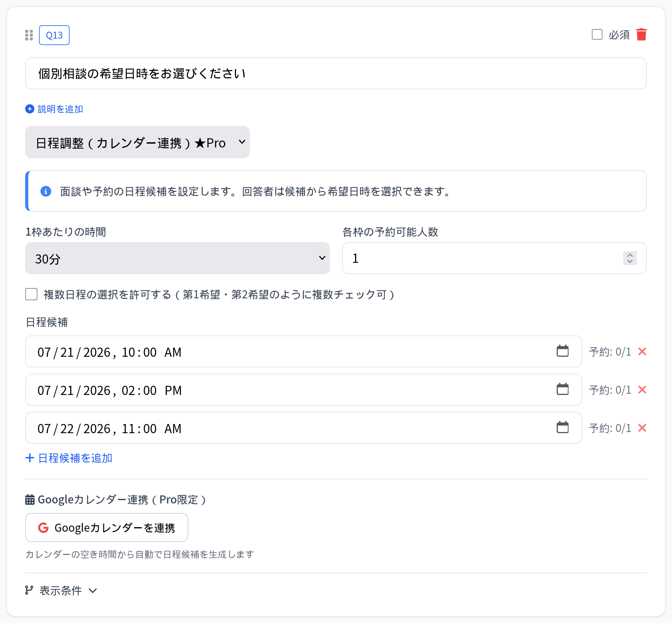Edit the question title field
The image size is (672, 623).
336,73
